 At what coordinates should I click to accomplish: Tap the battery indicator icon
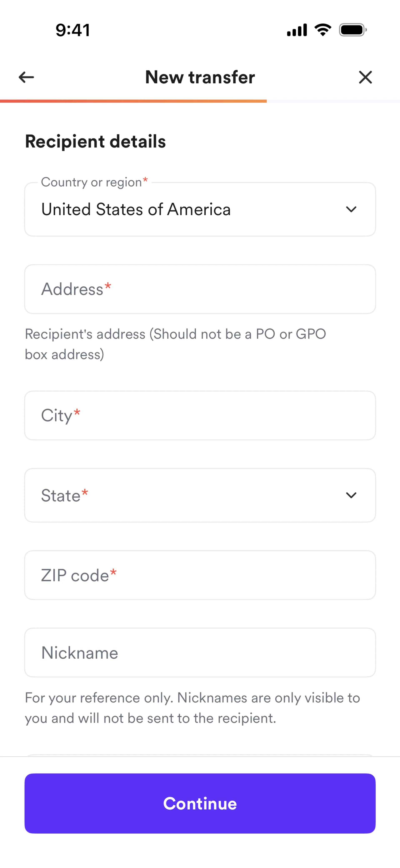tap(352, 30)
